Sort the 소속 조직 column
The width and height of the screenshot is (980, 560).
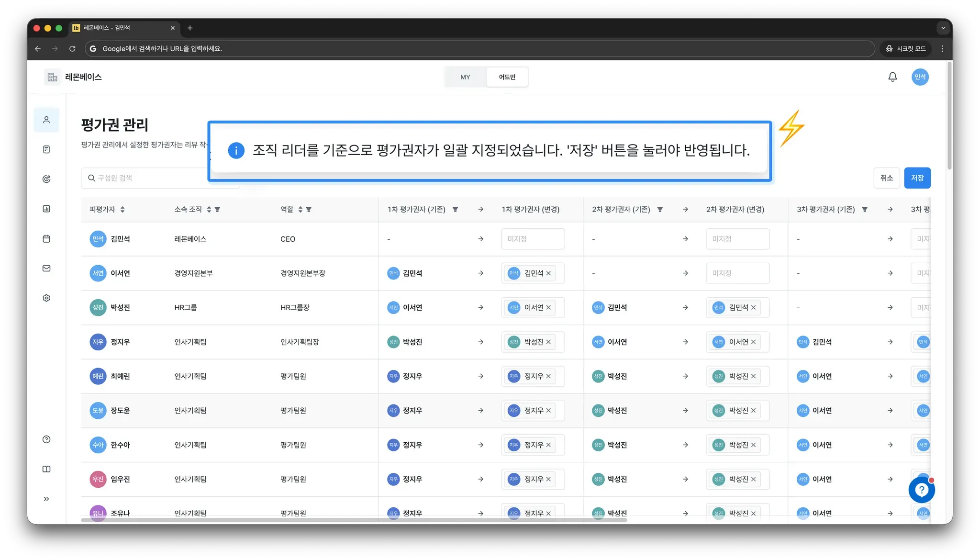[x=209, y=210]
